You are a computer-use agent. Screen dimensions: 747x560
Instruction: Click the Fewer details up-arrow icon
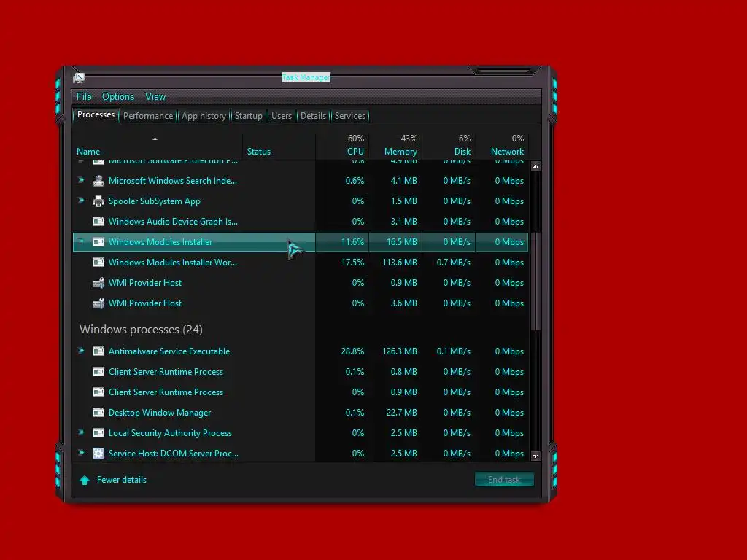(85, 480)
